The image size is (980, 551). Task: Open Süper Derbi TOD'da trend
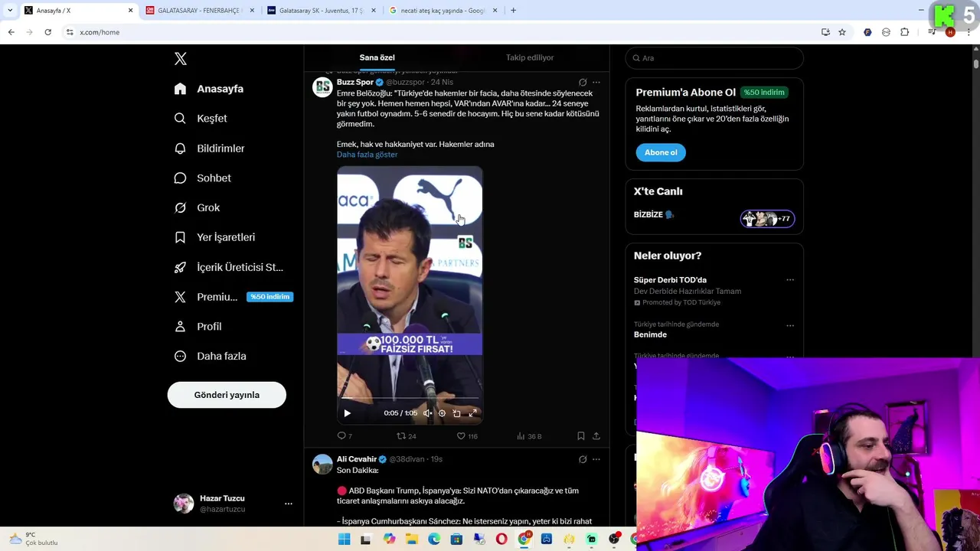coord(670,280)
